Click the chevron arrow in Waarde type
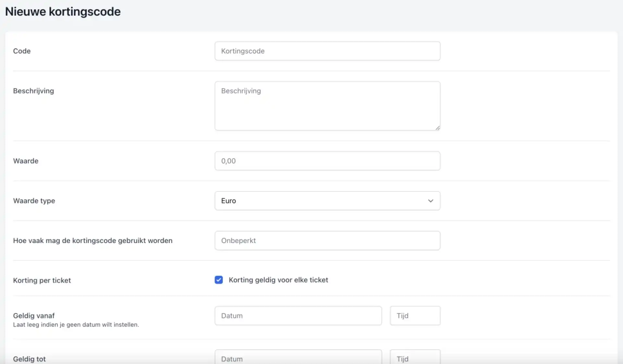The height and width of the screenshot is (364, 623). pyautogui.click(x=431, y=201)
